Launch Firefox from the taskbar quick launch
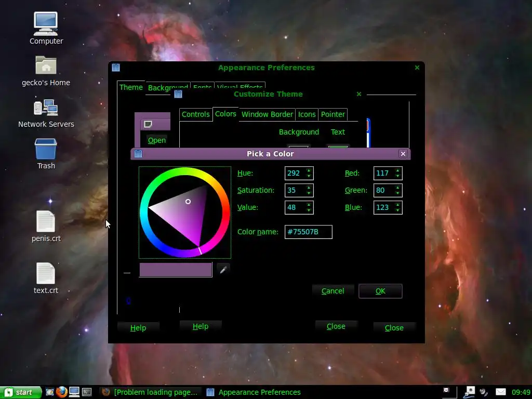Screen dimensions: 532x399 point(62,392)
